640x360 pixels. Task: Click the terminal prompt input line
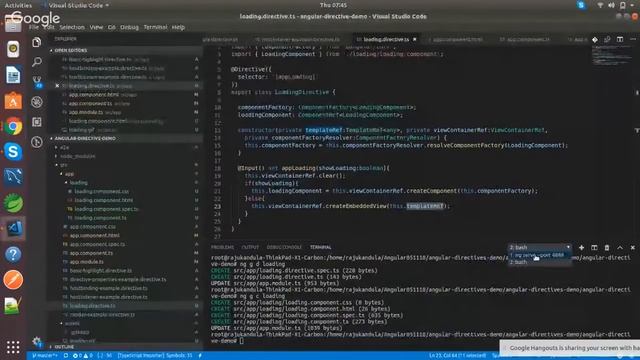click(x=420, y=340)
